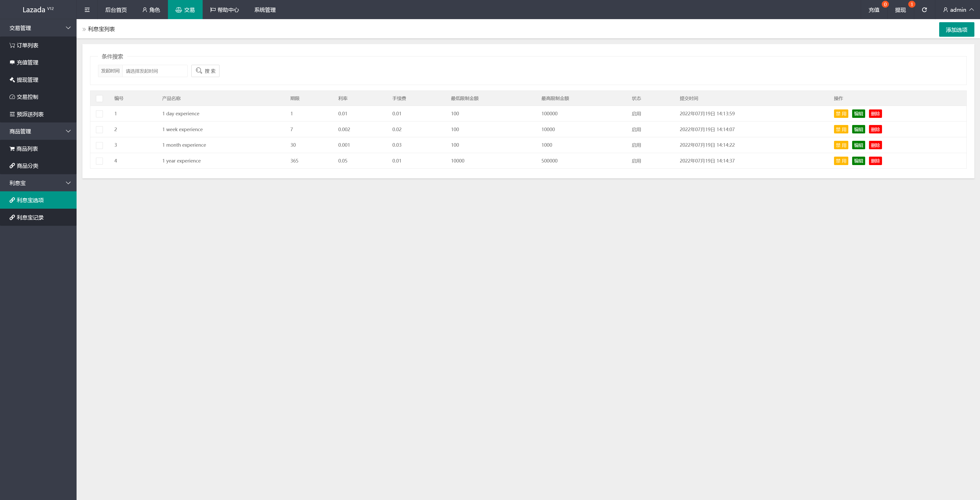Open 预派送列表 in the sidebar

pyautogui.click(x=27, y=114)
